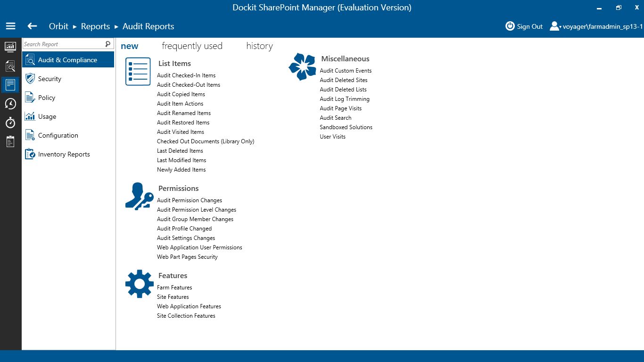
Task: Click the Miscellaneous flower icon
Action: 302,66
